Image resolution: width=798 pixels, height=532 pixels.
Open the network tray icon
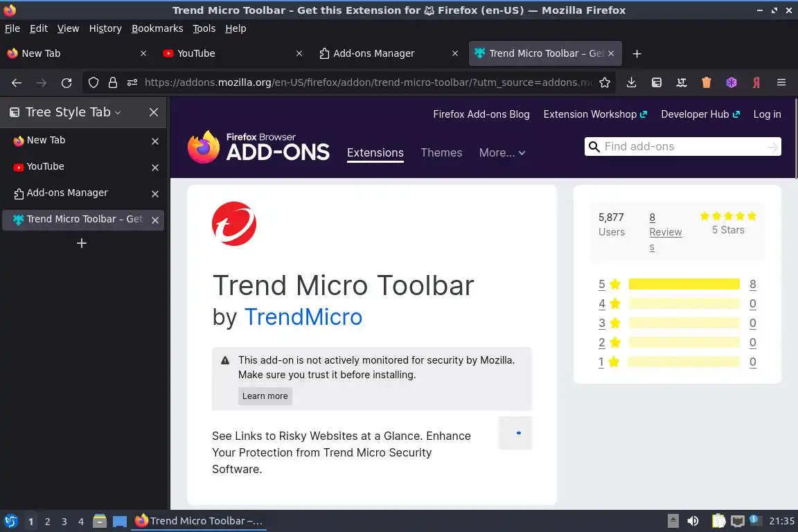[x=738, y=521]
